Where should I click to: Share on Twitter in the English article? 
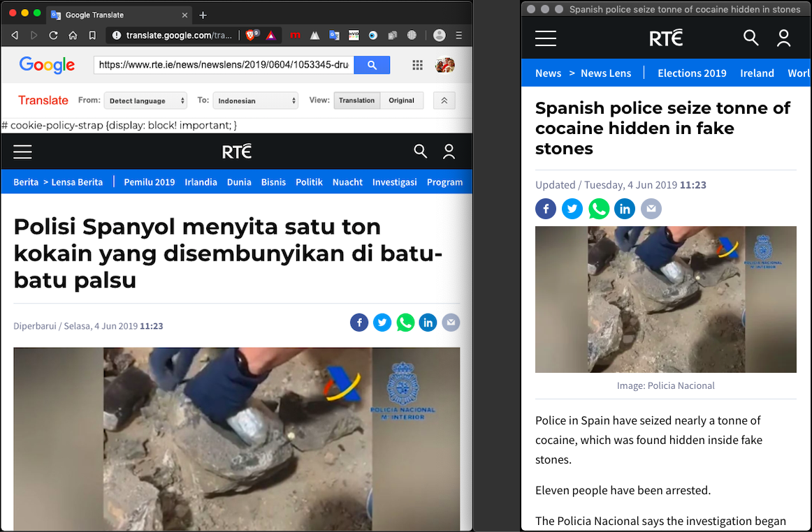572,209
